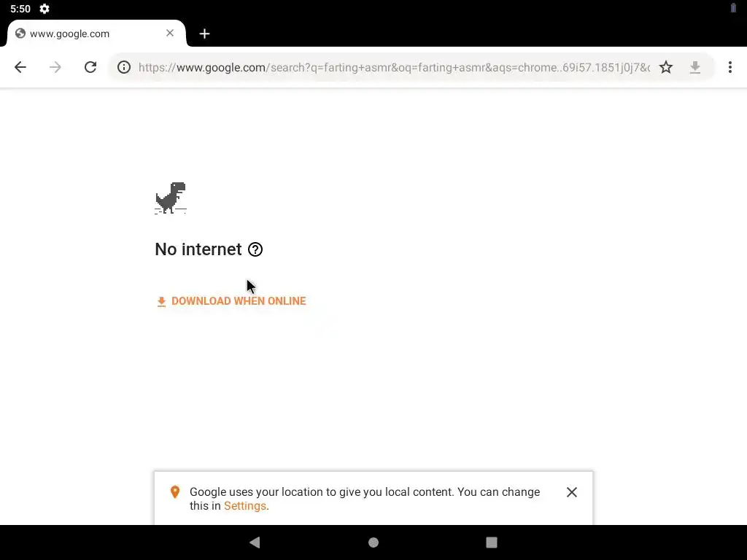
Task: Click the settings gear in status bar
Action: (x=44, y=9)
